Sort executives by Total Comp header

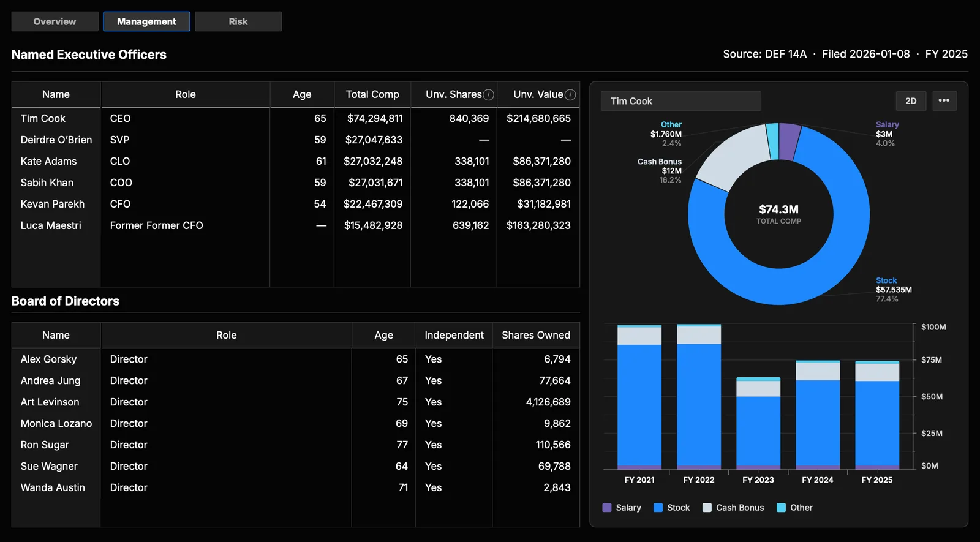(372, 94)
